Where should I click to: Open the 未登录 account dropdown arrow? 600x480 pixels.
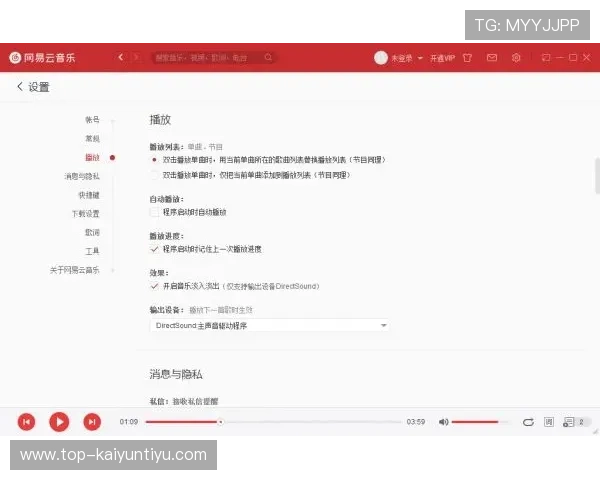click(x=420, y=58)
